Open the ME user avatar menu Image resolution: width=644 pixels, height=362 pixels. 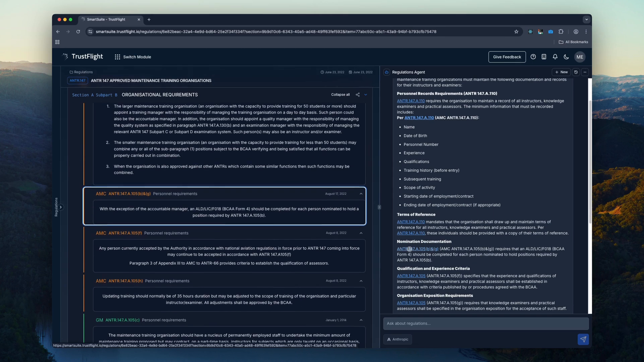(x=580, y=57)
